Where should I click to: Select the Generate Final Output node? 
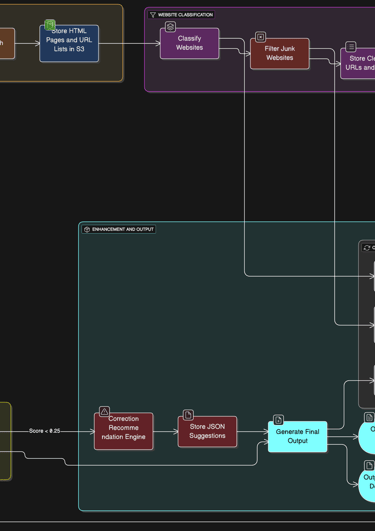pos(297,437)
